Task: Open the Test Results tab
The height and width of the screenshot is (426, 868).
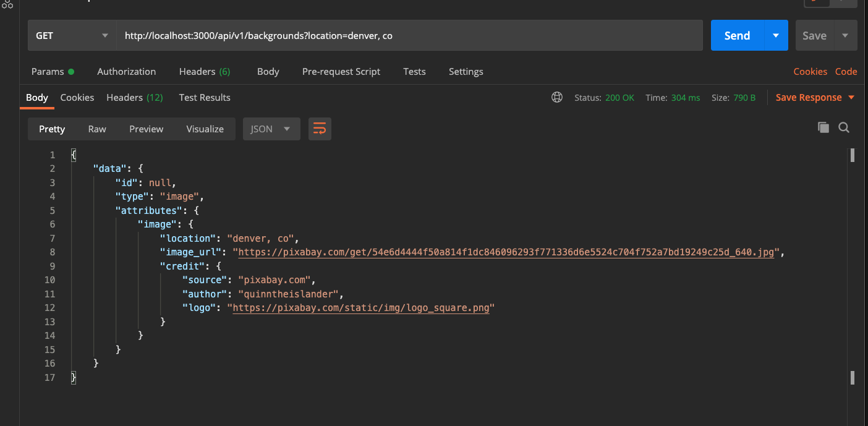Action: pos(205,97)
